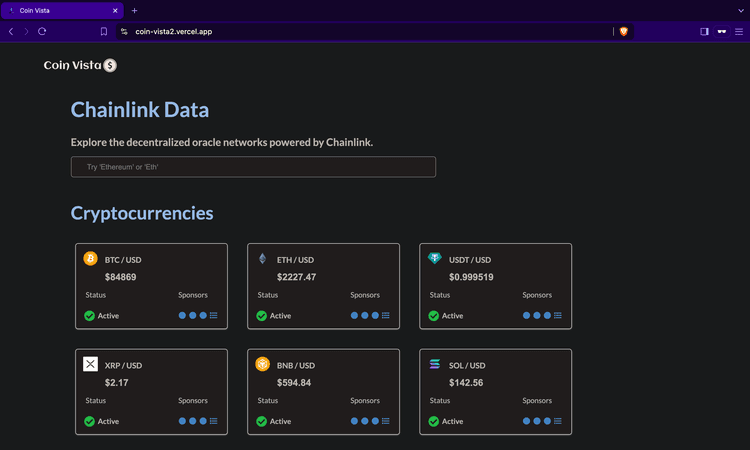This screenshot has height=450, width=750.
Task: Click first blue sponsor dot on ETH card
Action: 354,315
